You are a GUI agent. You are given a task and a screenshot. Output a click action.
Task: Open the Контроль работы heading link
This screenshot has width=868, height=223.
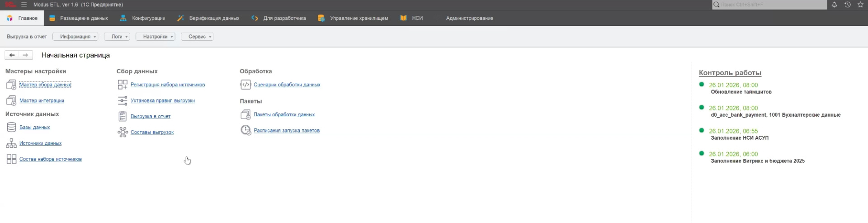730,72
